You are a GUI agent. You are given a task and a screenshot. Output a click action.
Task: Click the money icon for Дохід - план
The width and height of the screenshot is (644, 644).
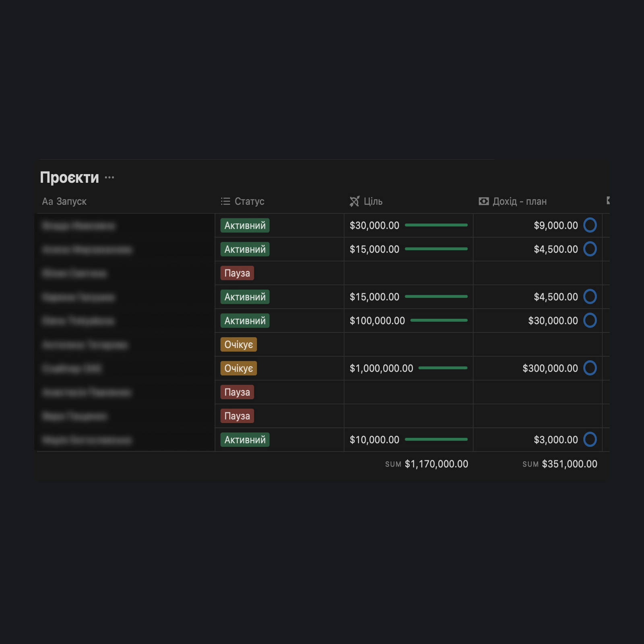pos(483,201)
